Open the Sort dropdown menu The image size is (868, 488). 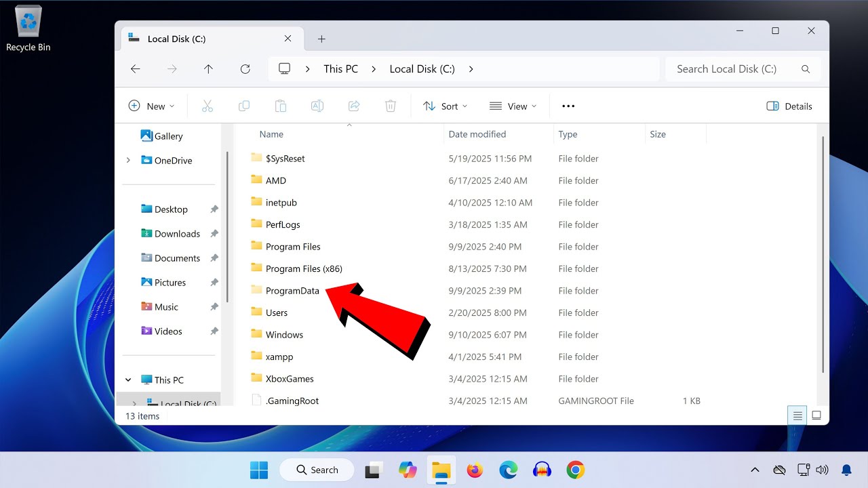tap(446, 106)
